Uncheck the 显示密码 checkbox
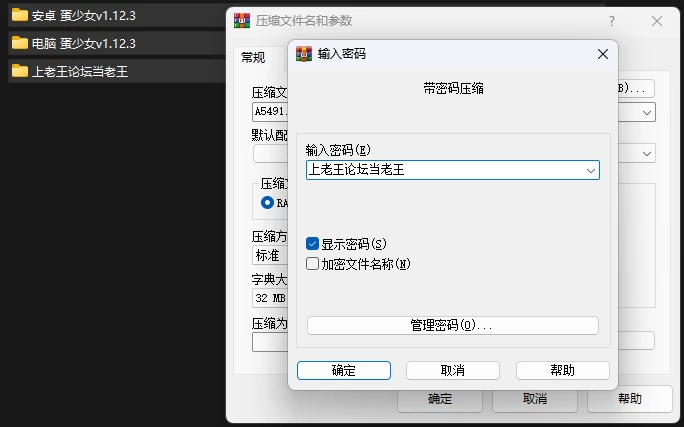Screen dimensions: 684x427 tap(312, 244)
